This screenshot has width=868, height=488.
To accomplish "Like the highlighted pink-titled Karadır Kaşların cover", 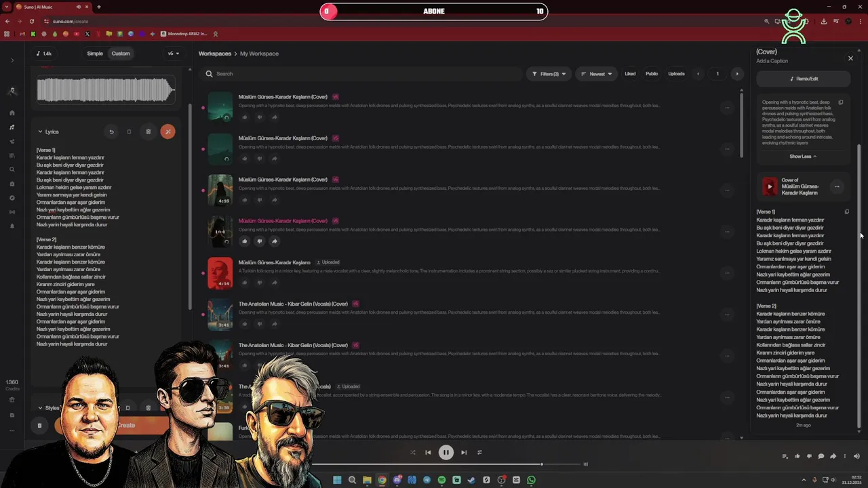I will point(245,241).
